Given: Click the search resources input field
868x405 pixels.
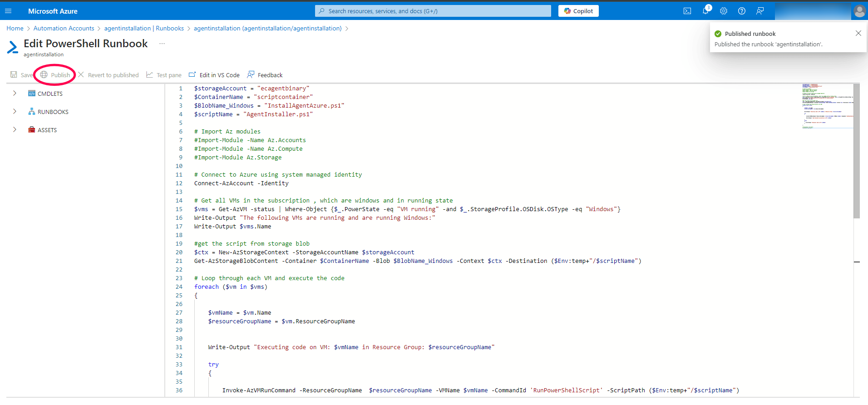Looking at the screenshot, I should (x=433, y=11).
